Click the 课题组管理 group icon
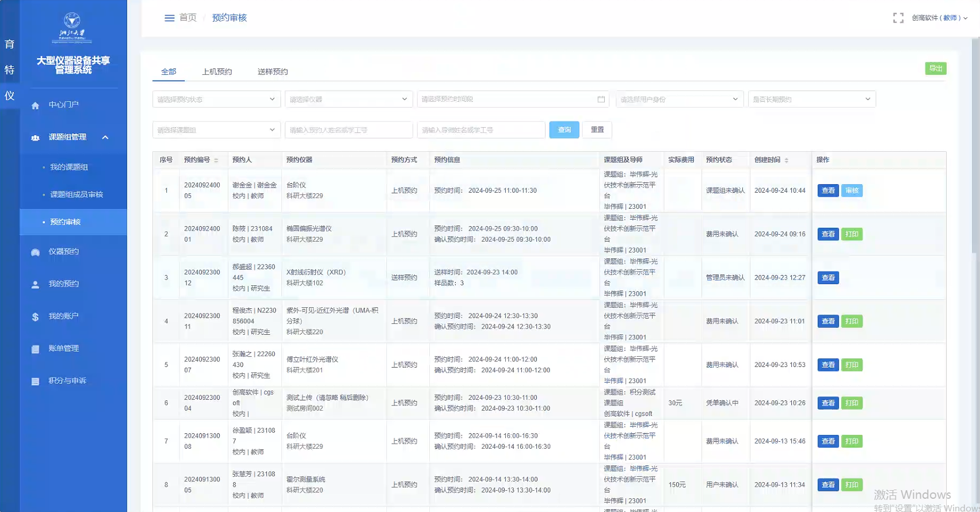 click(x=35, y=137)
